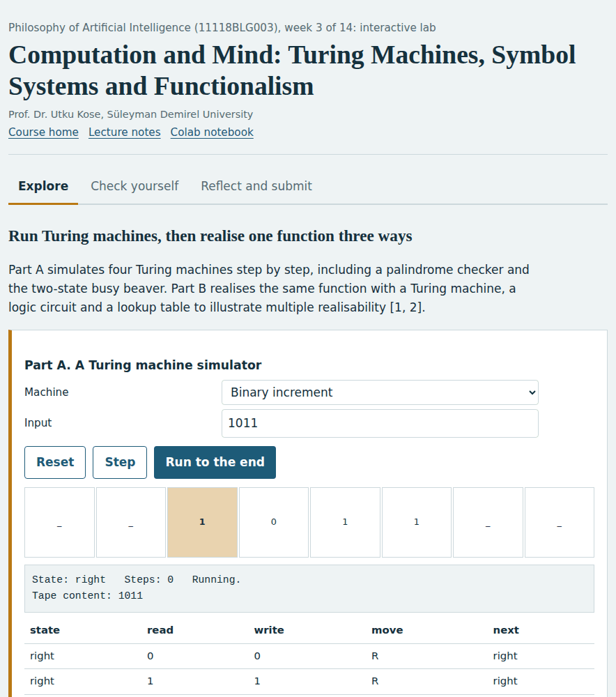Select the highlighted tape cell under the head

(202, 522)
